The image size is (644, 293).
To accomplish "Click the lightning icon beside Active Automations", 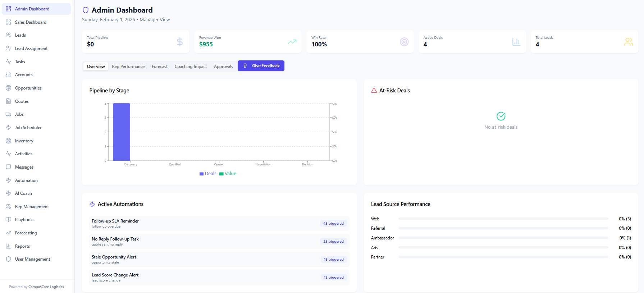I will tap(92, 204).
